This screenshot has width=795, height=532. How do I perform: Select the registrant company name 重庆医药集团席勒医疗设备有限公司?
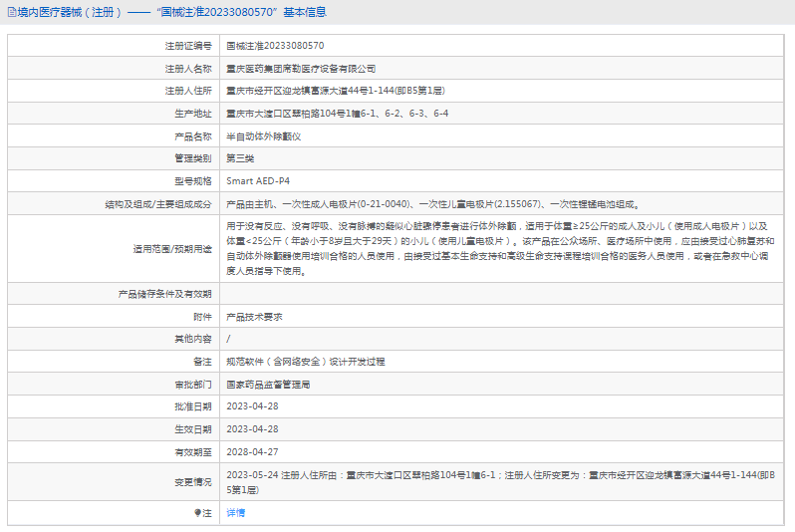tap(301, 69)
